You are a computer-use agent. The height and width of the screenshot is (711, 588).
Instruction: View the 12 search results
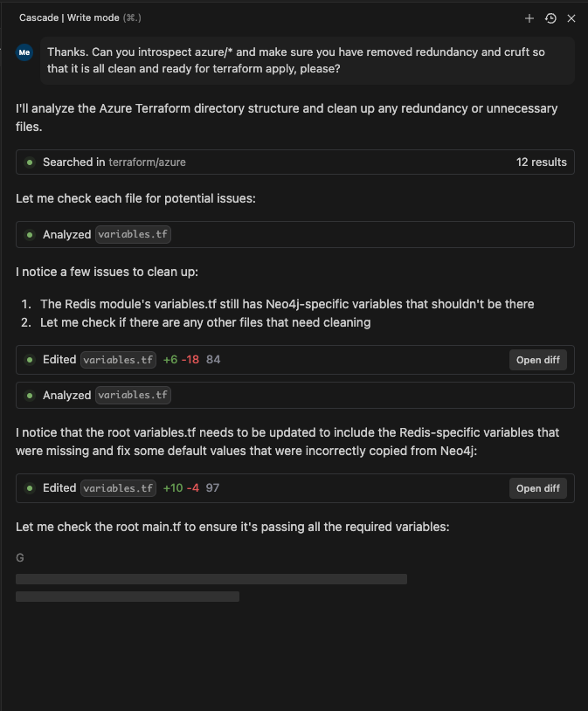click(x=543, y=162)
